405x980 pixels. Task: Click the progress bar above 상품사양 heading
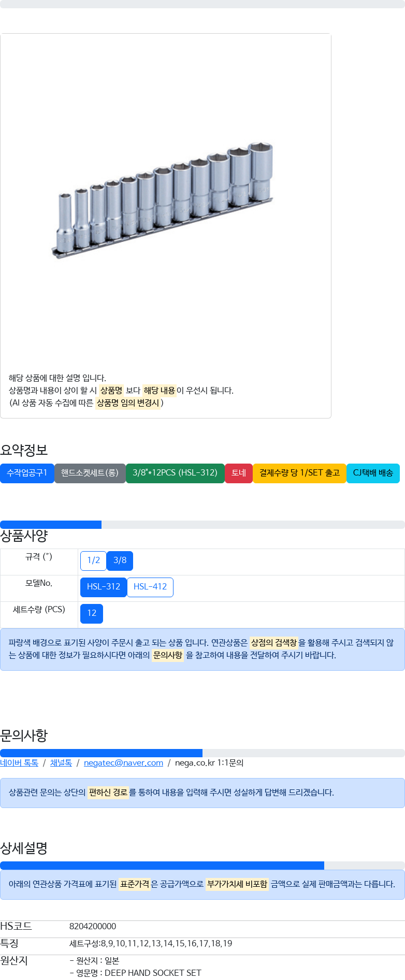pyautogui.click(x=202, y=525)
